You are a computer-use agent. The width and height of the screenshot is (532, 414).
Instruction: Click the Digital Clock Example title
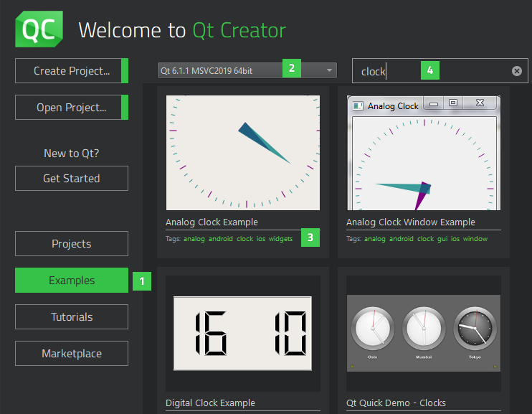[210, 403]
